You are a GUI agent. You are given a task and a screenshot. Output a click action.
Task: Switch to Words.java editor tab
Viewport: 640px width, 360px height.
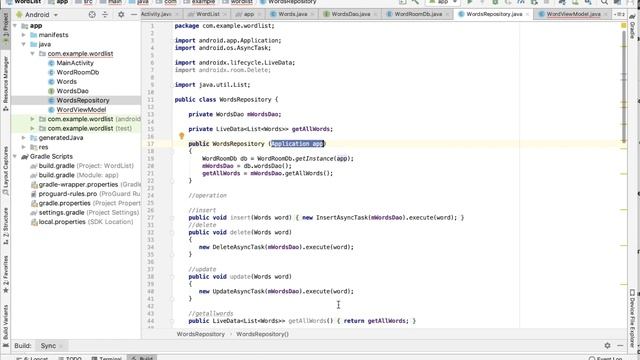point(293,14)
